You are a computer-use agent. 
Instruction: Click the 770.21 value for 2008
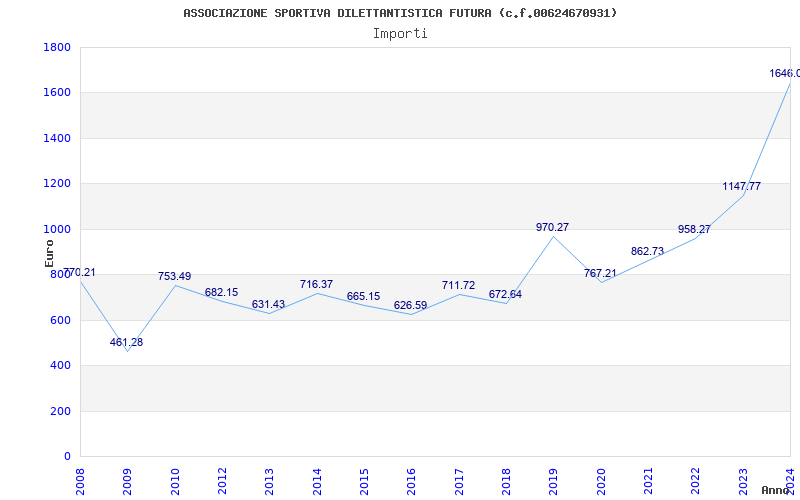tap(79, 272)
